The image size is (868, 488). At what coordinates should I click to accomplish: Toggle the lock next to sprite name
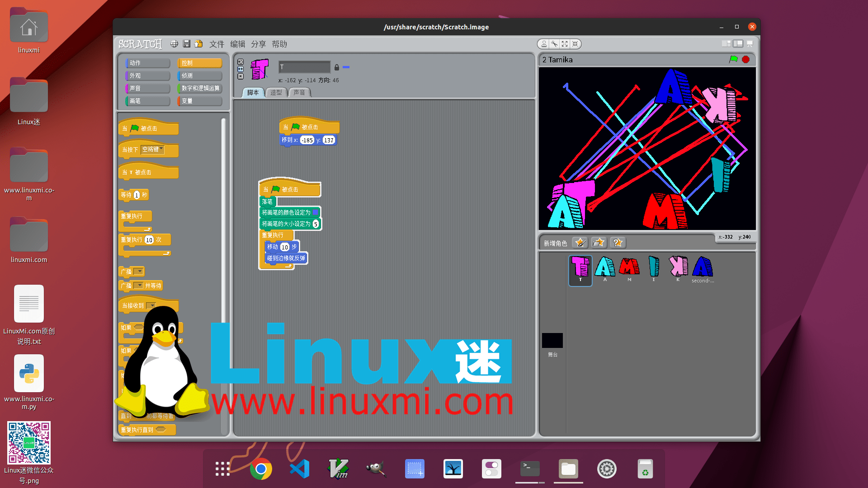tap(337, 67)
